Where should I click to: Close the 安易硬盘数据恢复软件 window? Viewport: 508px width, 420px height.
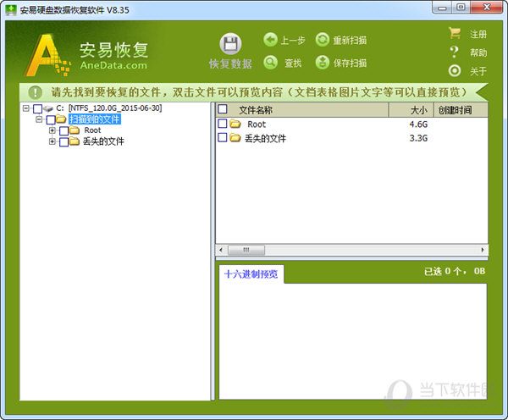point(487,8)
